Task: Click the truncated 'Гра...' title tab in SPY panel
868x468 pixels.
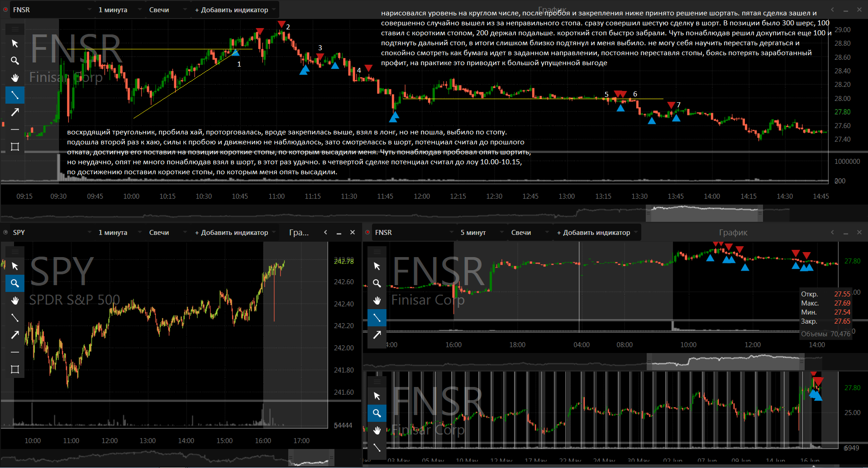Action: coord(299,232)
